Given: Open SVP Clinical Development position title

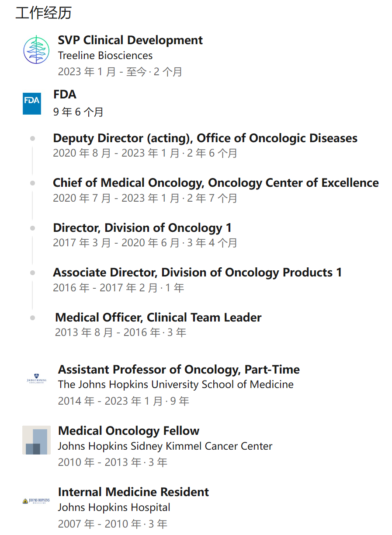Looking at the screenshot, I should pos(130,40).
